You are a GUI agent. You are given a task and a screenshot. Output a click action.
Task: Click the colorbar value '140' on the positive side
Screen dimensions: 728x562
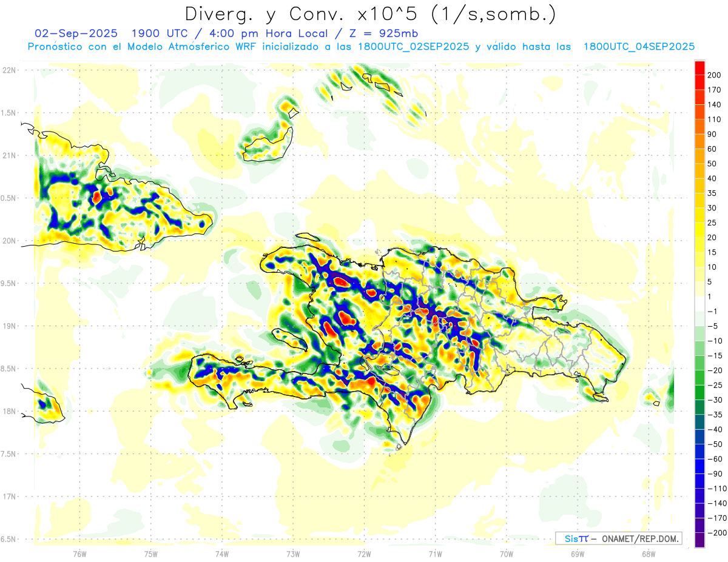click(x=713, y=104)
